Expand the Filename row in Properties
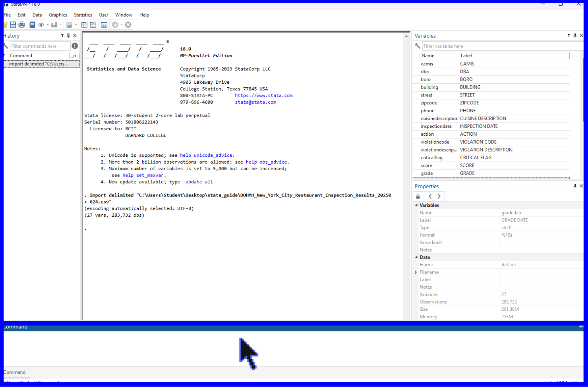The image size is (588, 387). click(416, 272)
